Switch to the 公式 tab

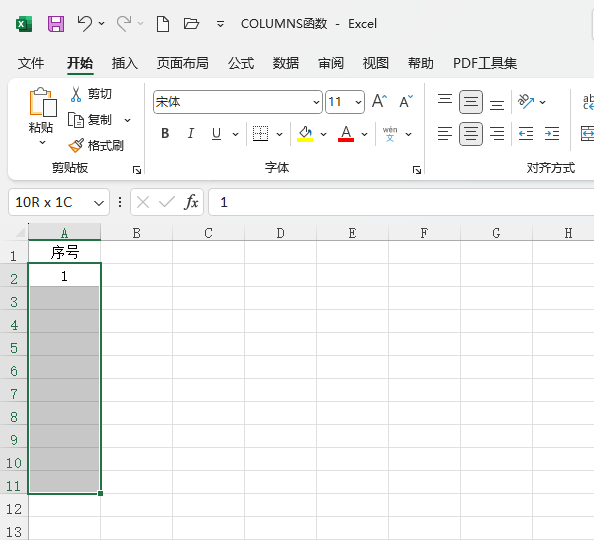click(241, 63)
